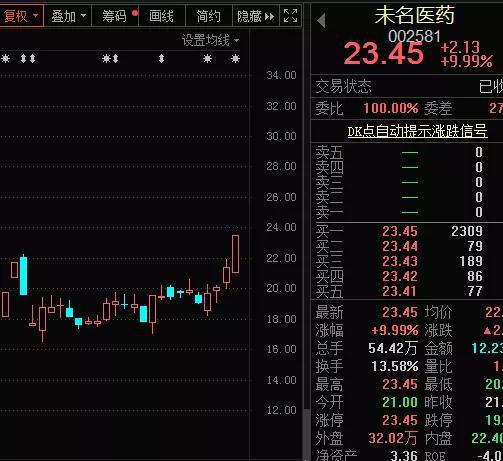
Task: Click 隐藏 to hide side panel
Action: pos(256,16)
